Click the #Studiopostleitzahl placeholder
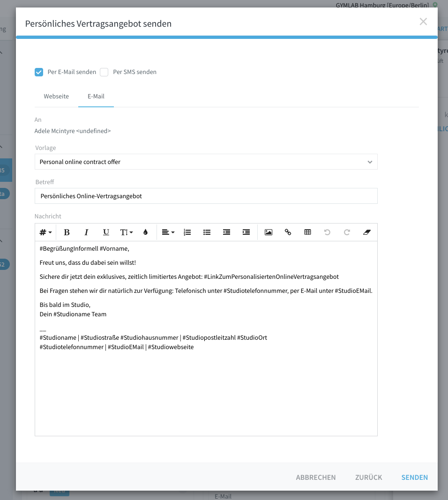This screenshot has height=500, width=448. tap(209, 338)
